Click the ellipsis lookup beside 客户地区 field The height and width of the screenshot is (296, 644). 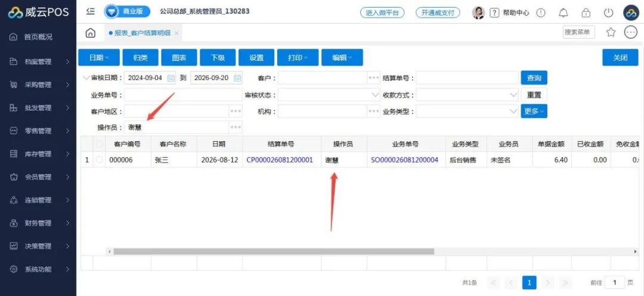pyautogui.click(x=236, y=111)
